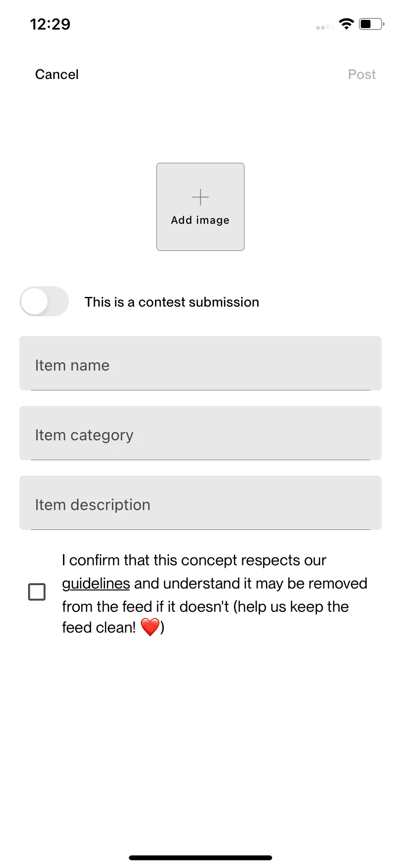
Task: Check the guidelines confirmation checkbox
Action: [37, 592]
